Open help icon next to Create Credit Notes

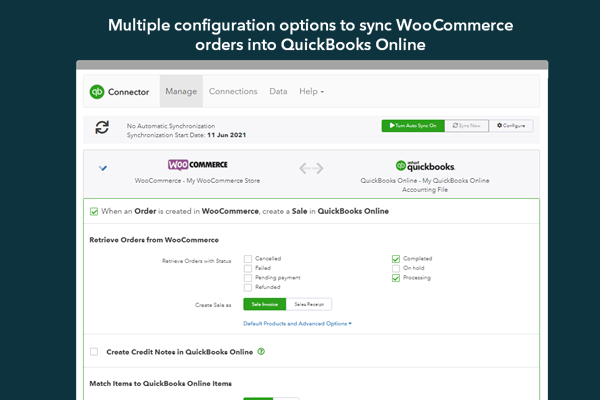tap(261, 351)
